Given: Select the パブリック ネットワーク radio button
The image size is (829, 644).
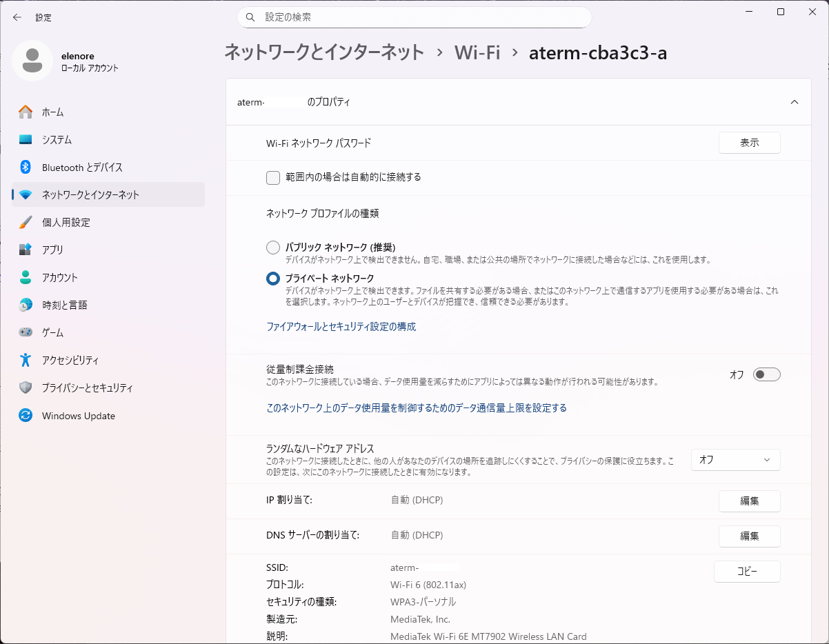Looking at the screenshot, I should [273, 247].
